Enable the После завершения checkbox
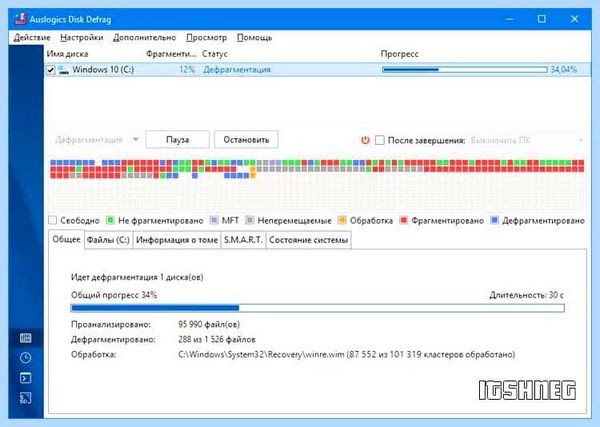 (380, 140)
